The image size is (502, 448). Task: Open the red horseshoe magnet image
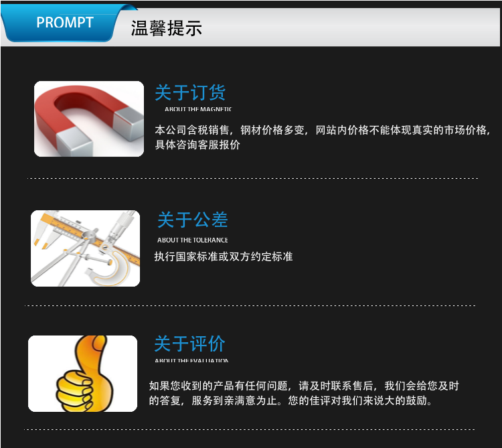(x=89, y=119)
